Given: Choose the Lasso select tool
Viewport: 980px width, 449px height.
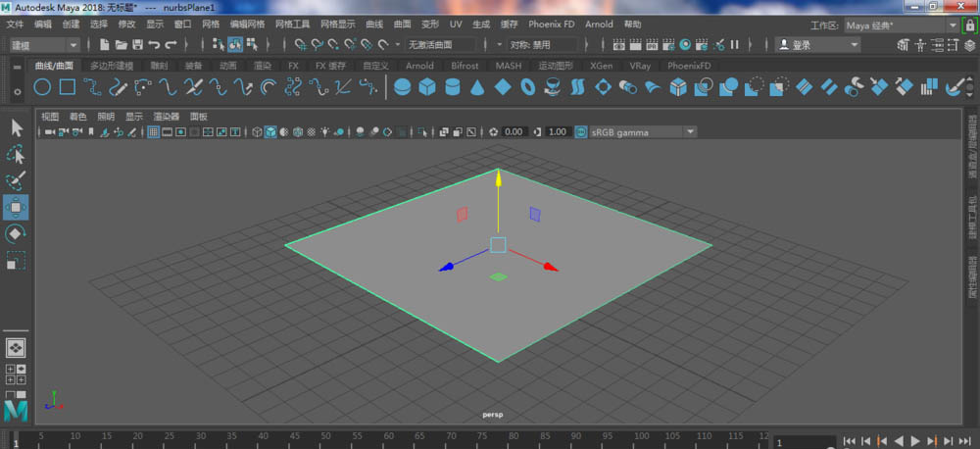Looking at the screenshot, I should click(17, 154).
